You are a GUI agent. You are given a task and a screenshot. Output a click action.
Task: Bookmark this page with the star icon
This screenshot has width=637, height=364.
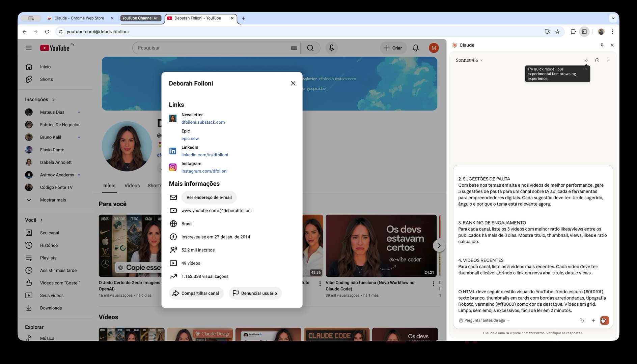point(557,32)
